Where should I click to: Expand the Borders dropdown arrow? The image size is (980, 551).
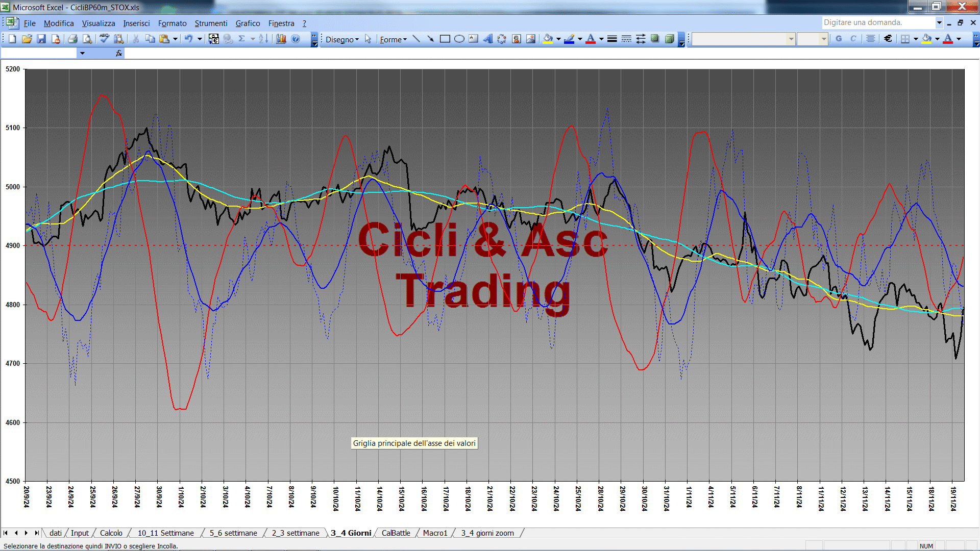916,39
